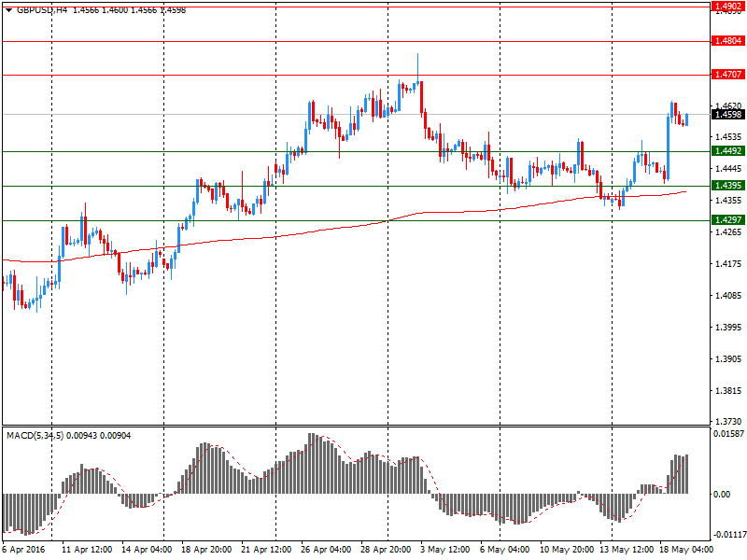Viewport: 747px width, 560px height.
Task: Click the 18 Apr 20:00 time label
Action: point(206,550)
